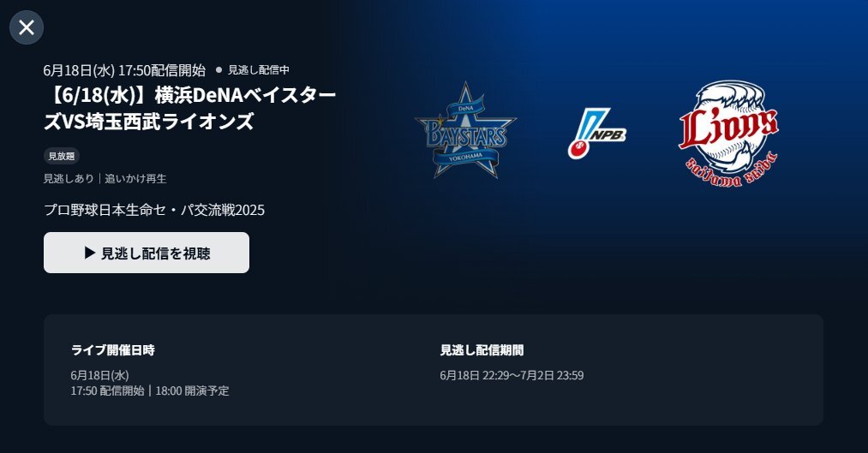The height and width of the screenshot is (453, 868).
Task: Click the 見逃し配信期間 heading
Action: click(x=482, y=350)
